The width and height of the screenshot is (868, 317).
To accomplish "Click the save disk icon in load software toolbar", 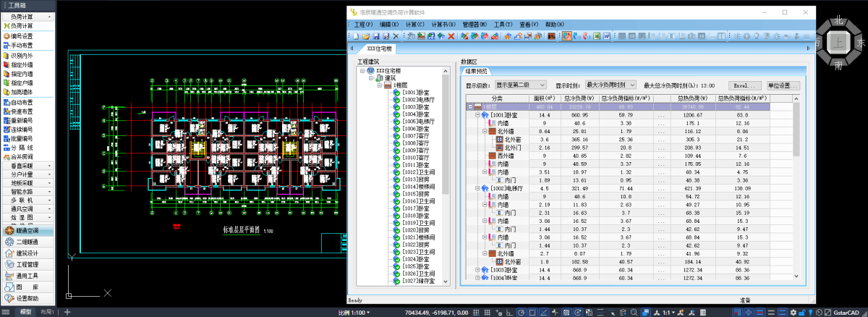I will pos(376,36).
